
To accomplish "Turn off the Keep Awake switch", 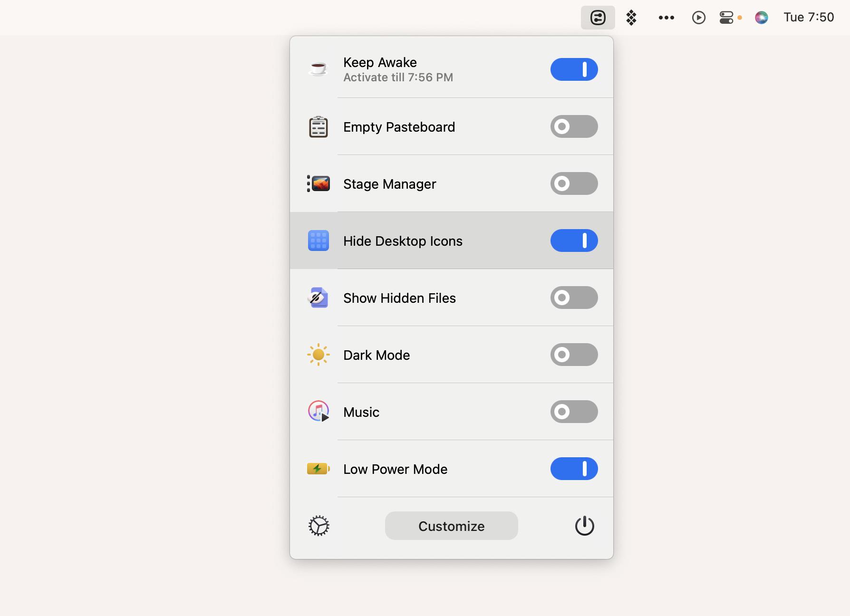I will (x=574, y=69).
